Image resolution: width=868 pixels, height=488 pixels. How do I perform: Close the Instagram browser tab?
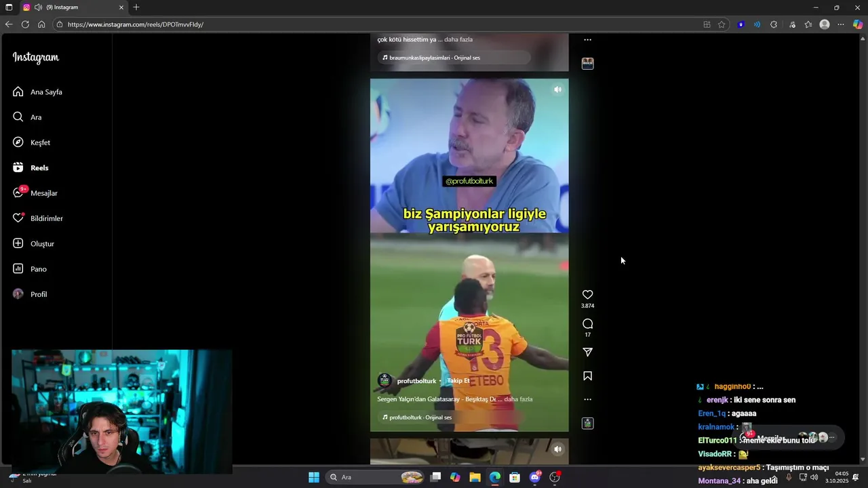pos(121,7)
